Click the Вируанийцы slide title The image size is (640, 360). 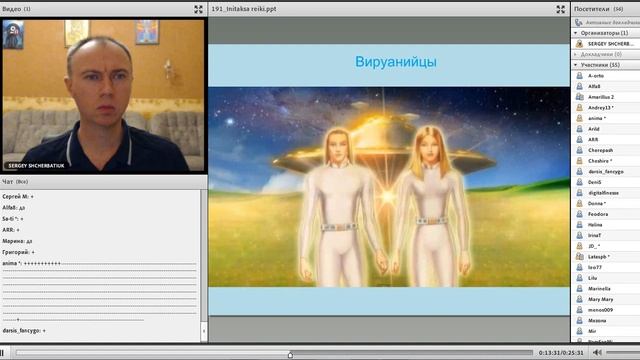(396, 62)
